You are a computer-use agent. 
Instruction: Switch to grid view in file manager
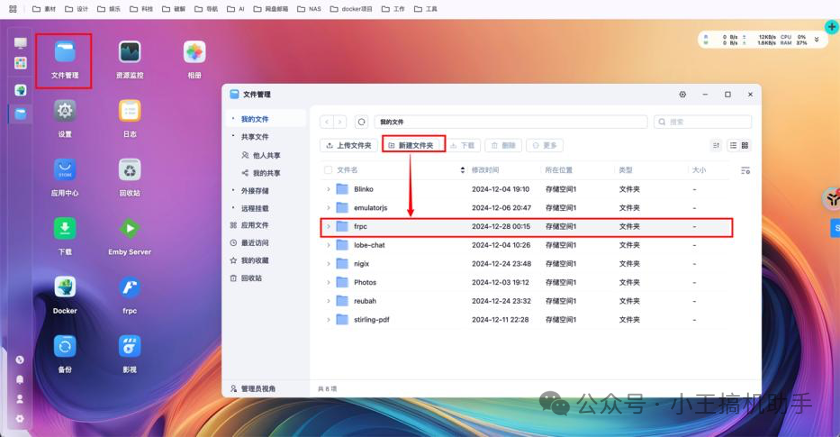click(745, 145)
